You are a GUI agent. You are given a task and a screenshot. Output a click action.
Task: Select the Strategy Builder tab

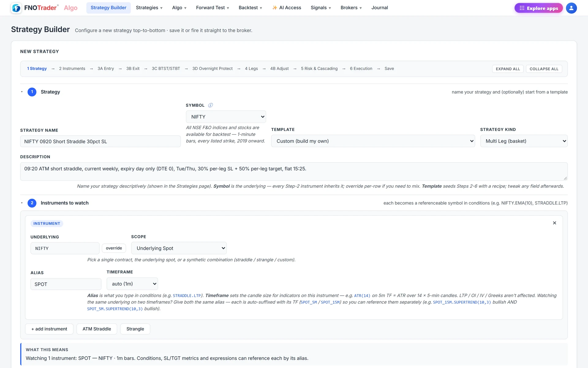coord(108,8)
